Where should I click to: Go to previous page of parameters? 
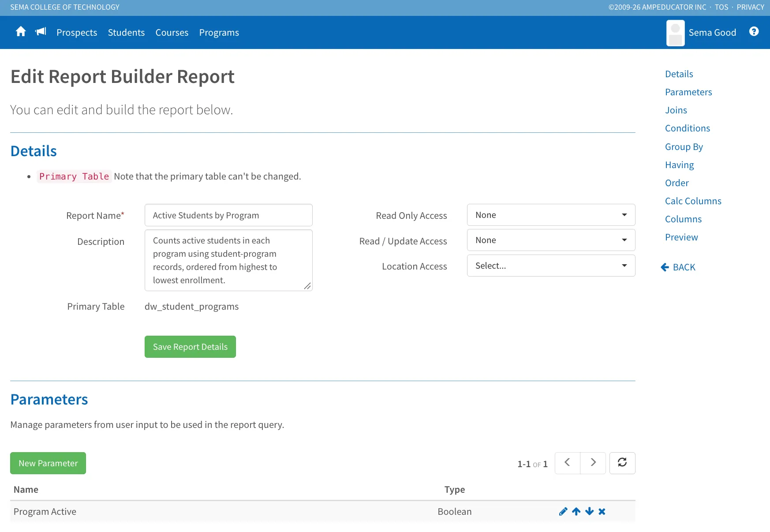pyautogui.click(x=568, y=463)
